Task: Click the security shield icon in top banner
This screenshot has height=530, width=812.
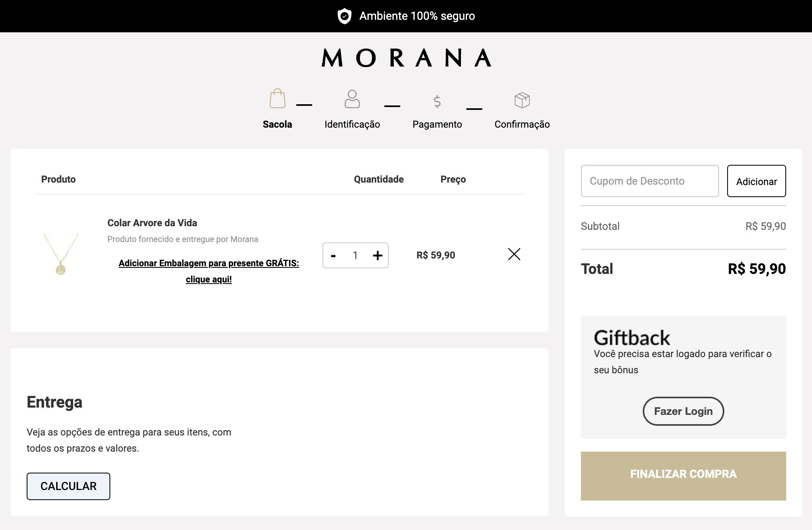Action: pyautogui.click(x=344, y=16)
